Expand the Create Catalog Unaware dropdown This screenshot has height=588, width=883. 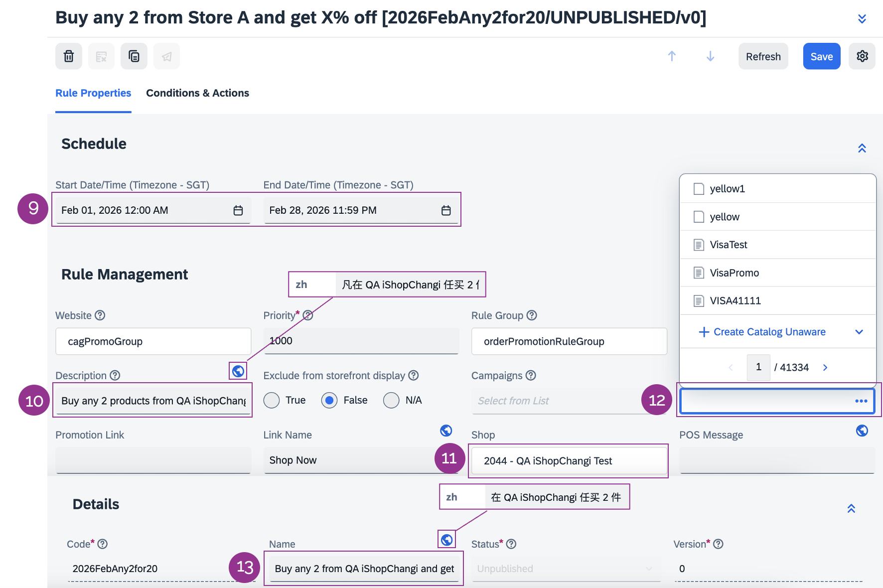(x=859, y=332)
